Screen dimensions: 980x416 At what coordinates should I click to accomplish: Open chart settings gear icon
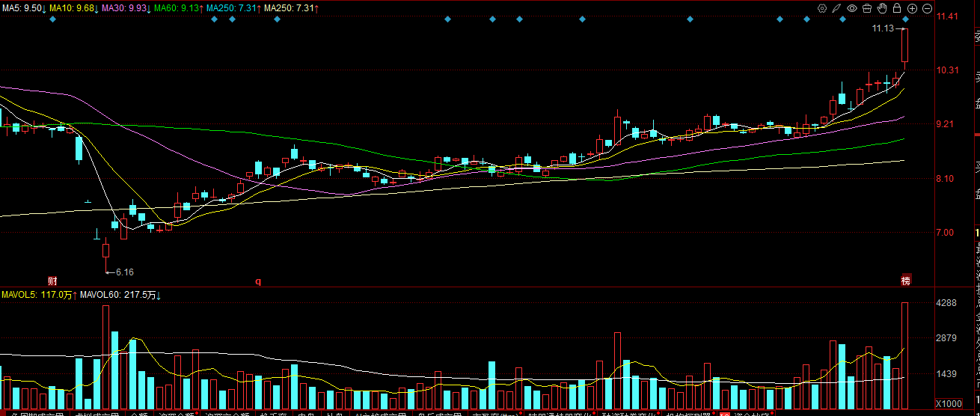(x=822, y=8)
